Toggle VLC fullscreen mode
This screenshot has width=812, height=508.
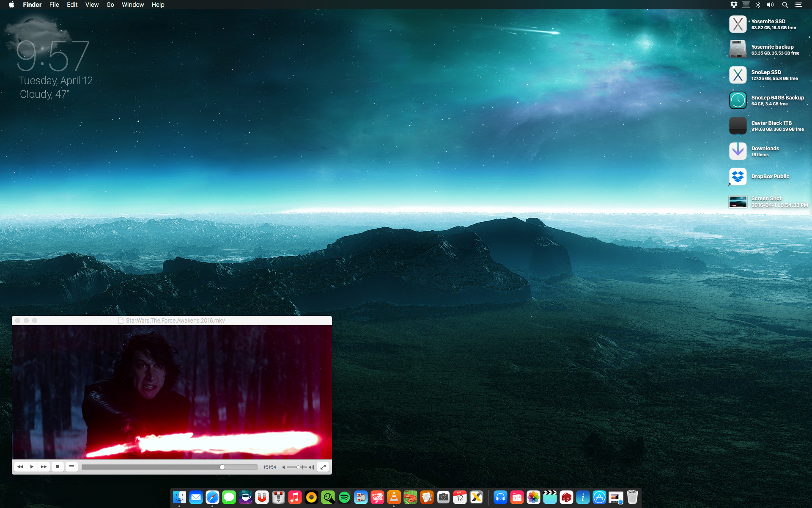click(323, 467)
